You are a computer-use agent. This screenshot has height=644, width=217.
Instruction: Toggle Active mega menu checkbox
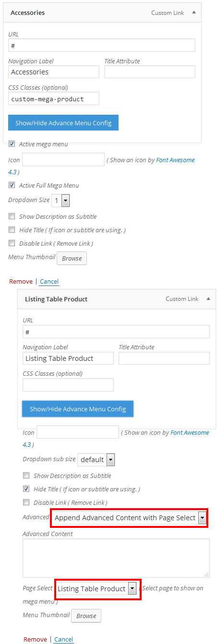(x=12, y=143)
